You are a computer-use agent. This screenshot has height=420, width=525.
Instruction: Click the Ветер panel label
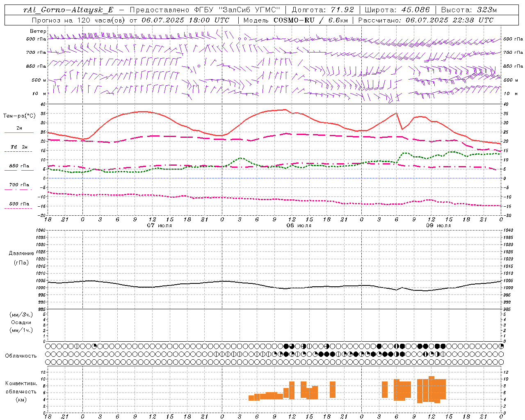pyautogui.click(x=38, y=31)
